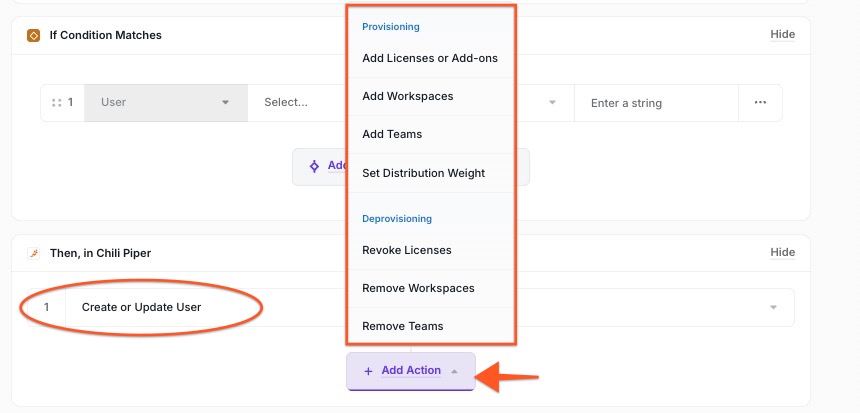Open the three-dot options for the condition row

tap(760, 102)
